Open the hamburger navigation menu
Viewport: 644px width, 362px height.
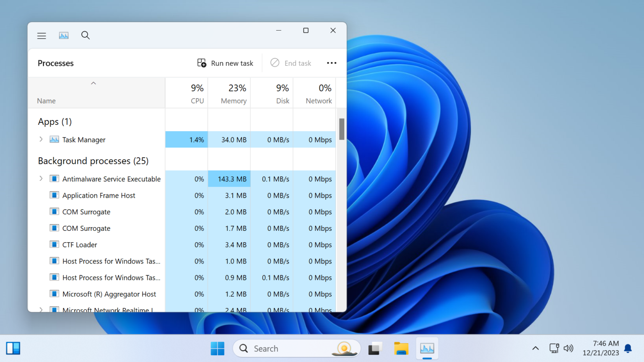(42, 36)
